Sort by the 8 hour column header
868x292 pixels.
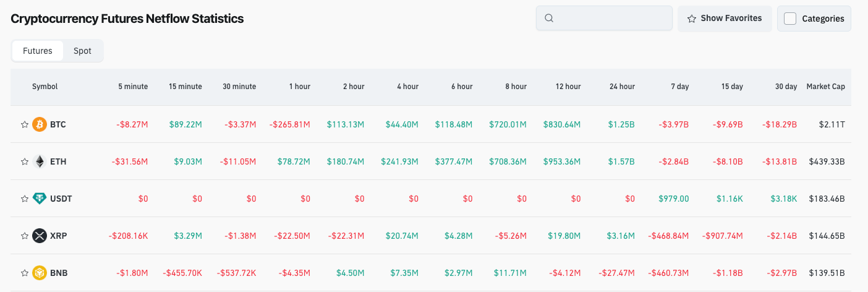[516, 87]
